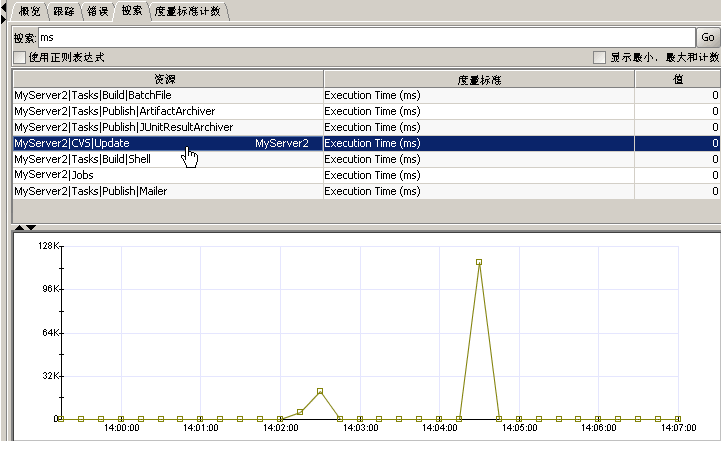Open the 跟踪 tab
The width and height of the screenshot is (721, 452).
click(x=63, y=11)
